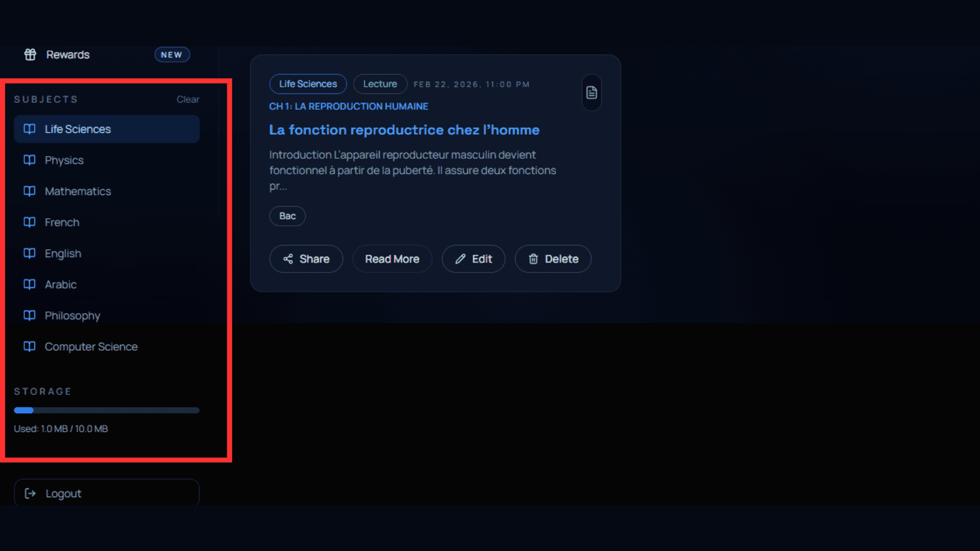Viewport: 980px width, 551px height.
Task: Click the Bac tag chip
Action: pos(287,216)
